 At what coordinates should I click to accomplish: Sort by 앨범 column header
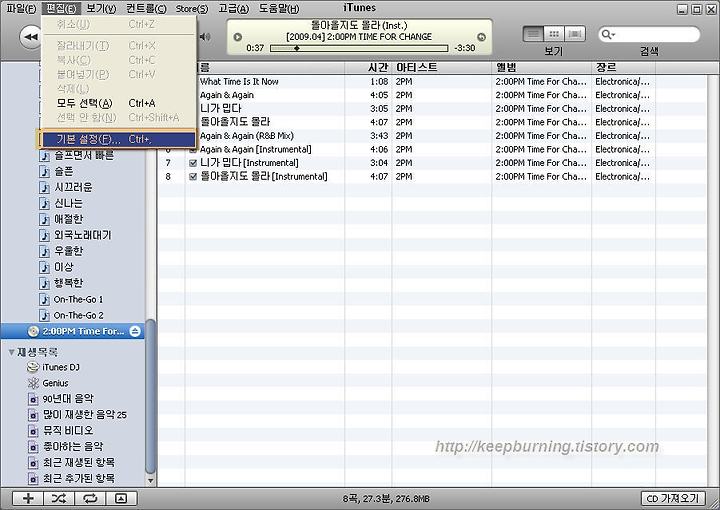coord(541,67)
